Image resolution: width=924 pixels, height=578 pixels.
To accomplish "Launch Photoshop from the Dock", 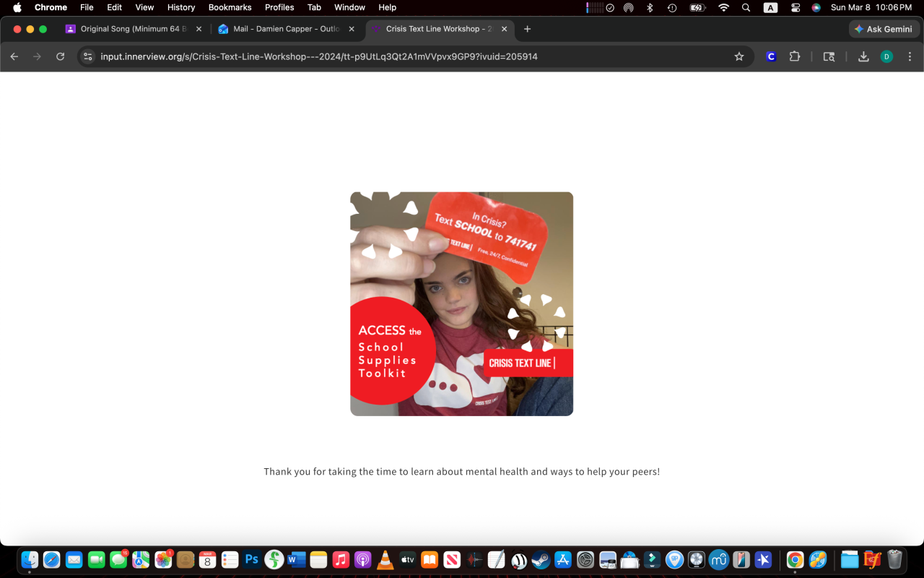I will (x=252, y=559).
